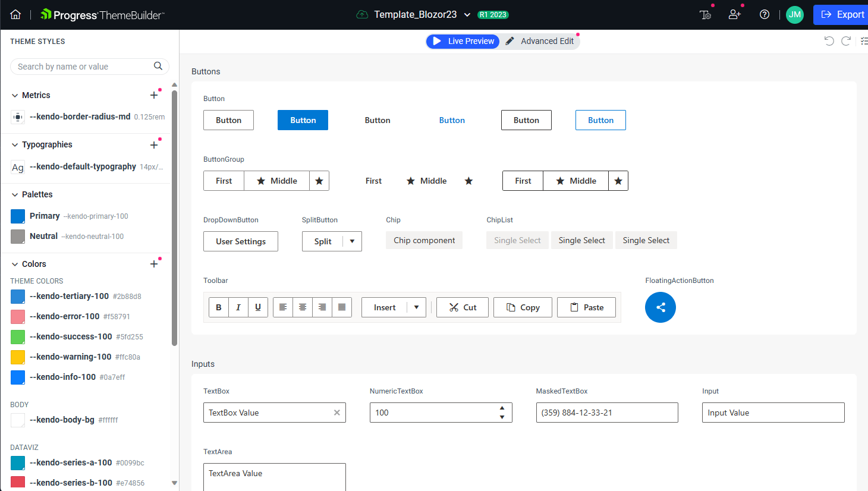868x491 pixels.
Task: Select the last Single Select chip
Action: (646, 240)
